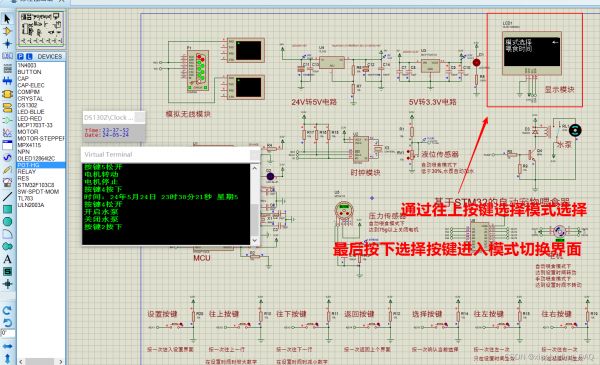600x365 pixels.
Task: Open the Virtual Instruments tool
Action: tap(7, 182)
